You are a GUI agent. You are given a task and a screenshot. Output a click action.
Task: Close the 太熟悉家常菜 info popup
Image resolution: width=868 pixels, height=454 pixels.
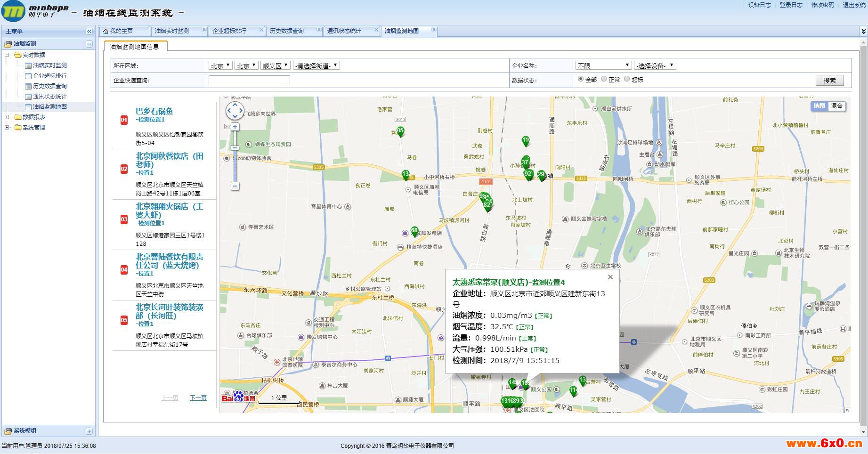[610, 277]
